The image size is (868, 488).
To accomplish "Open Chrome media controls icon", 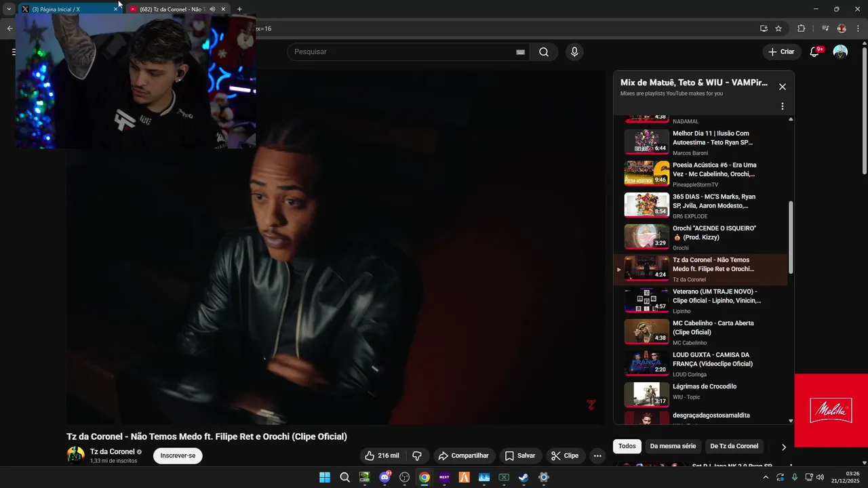I will [825, 28].
